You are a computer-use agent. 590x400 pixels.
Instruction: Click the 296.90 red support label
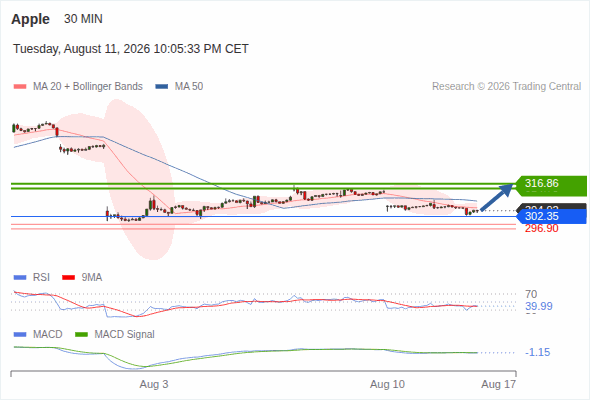point(541,228)
